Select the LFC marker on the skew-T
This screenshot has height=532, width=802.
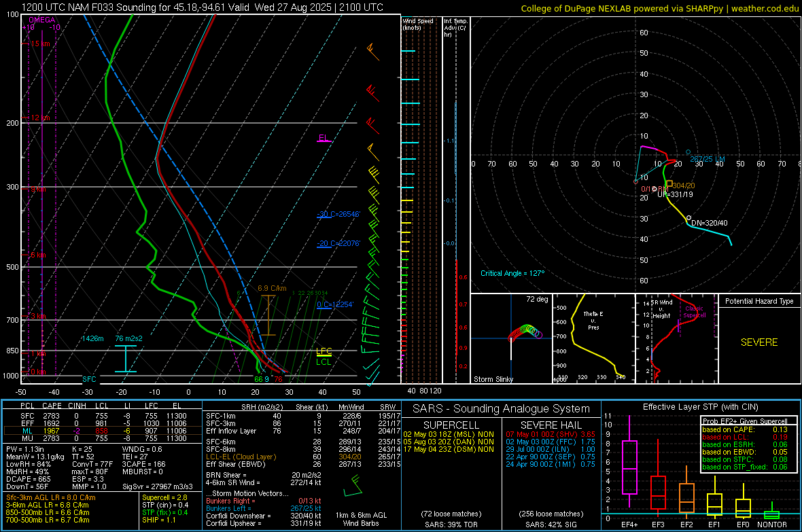coord(324,351)
